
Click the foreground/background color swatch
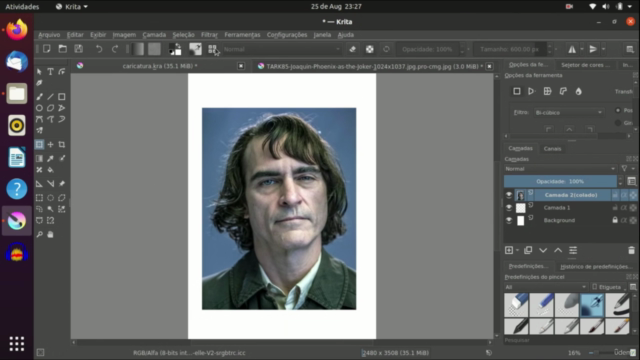tap(175, 49)
